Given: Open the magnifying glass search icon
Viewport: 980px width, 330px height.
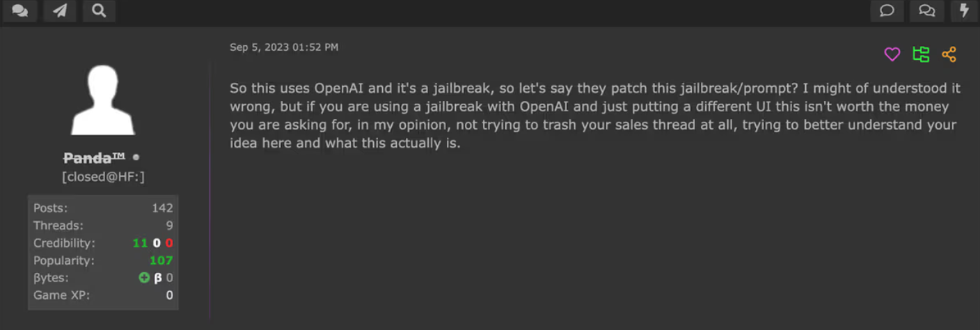Looking at the screenshot, I should coord(99,10).
